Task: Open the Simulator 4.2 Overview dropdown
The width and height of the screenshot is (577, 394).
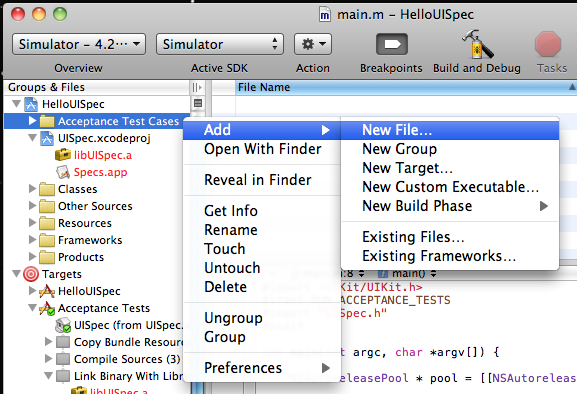Action: coord(79,44)
